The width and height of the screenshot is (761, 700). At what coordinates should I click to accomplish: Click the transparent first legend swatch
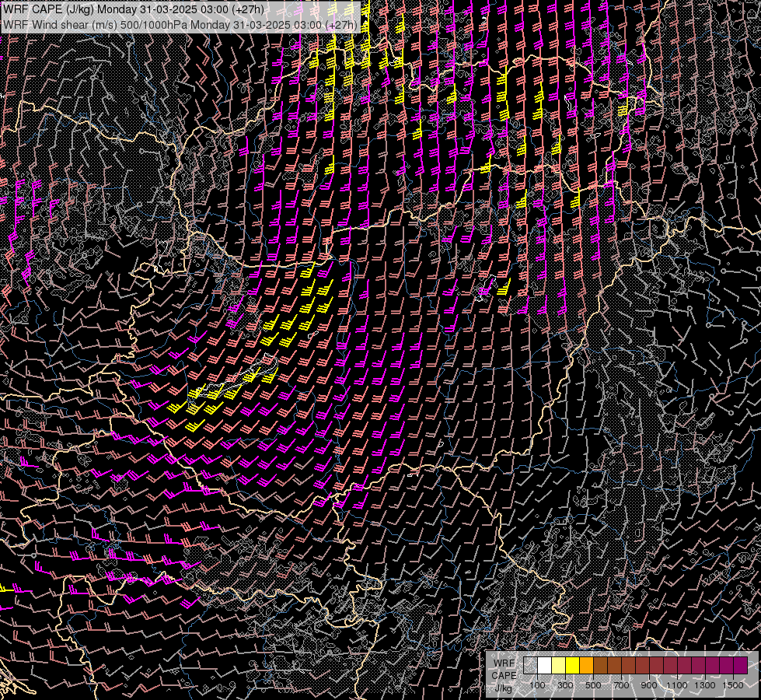click(530, 666)
